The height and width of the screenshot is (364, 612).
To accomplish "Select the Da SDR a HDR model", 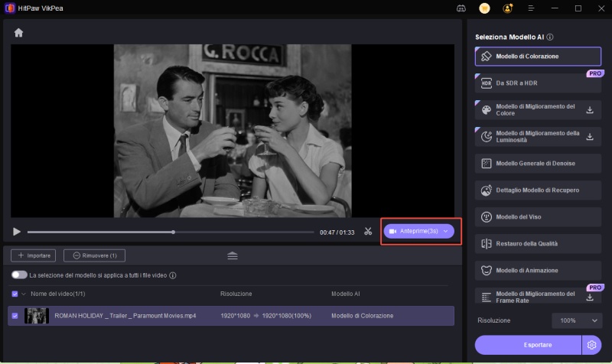I will 538,83.
